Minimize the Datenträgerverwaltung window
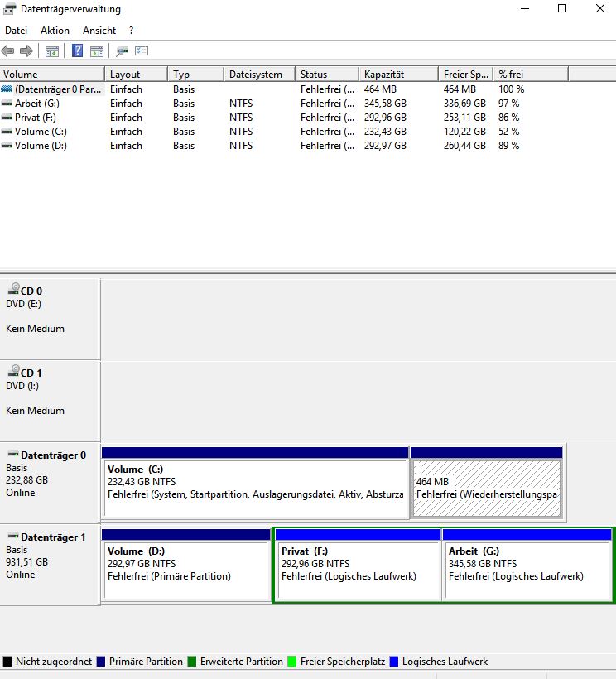616x679 pixels. click(525, 8)
